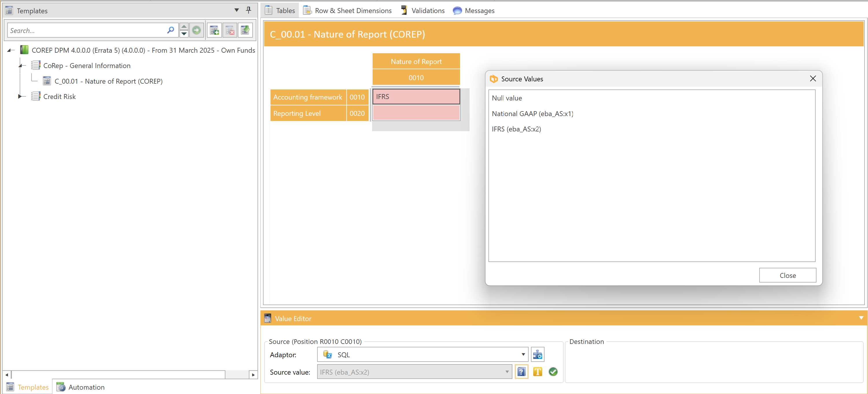Open the Templates panel options arrow
Screen dimensions: 868x394
237,10
